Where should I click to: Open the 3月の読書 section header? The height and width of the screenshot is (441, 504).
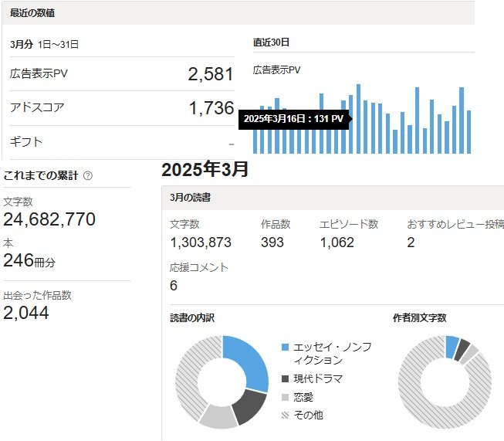[x=190, y=198]
